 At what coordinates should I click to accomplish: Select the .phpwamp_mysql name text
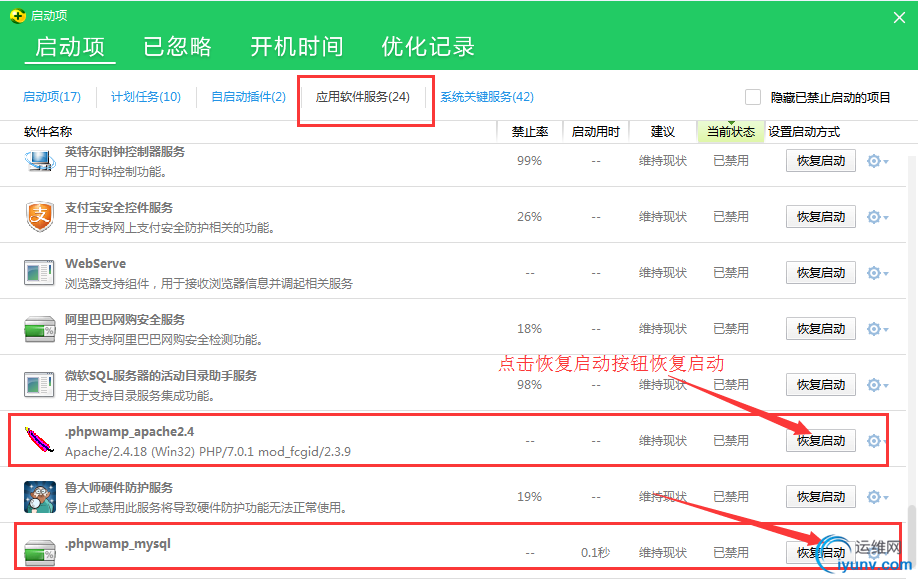[x=118, y=544]
